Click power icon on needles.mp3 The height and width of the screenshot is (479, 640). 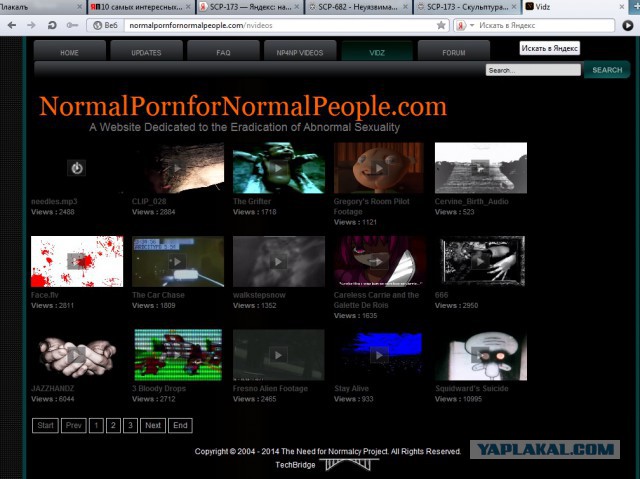pos(76,168)
